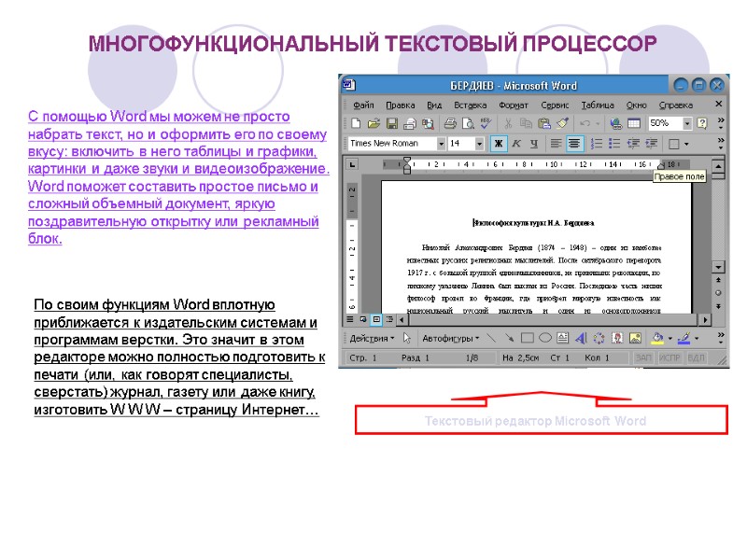
Task: Create a new blank document icon
Action: coord(356,124)
